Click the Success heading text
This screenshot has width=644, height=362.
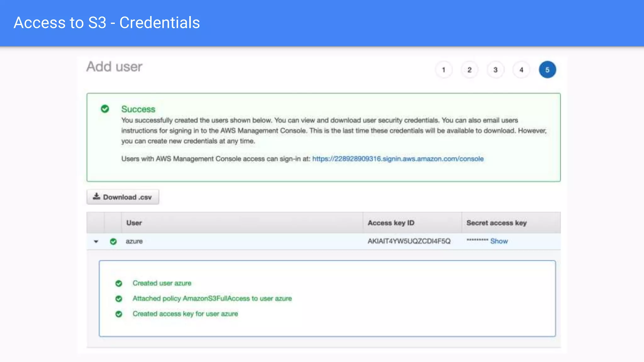(x=138, y=109)
